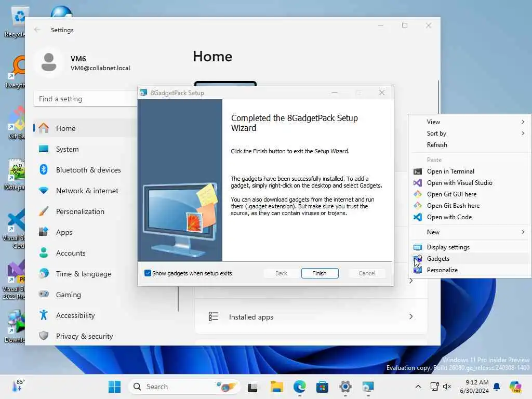
Task: Open File Explorer from the taskbar
Action: click(276, 387)
